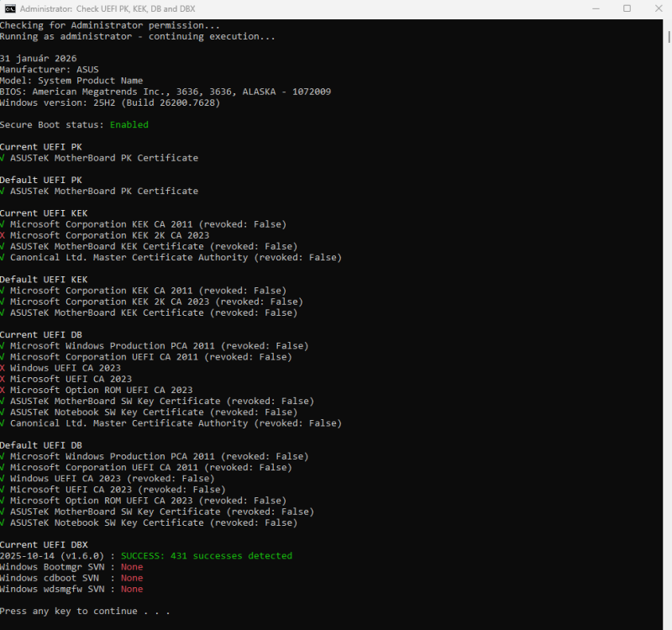This screenshot has width=672, height=630.
Task: Click the 'Current UEFI DBX' heading
Action: [x=44, y=545]
